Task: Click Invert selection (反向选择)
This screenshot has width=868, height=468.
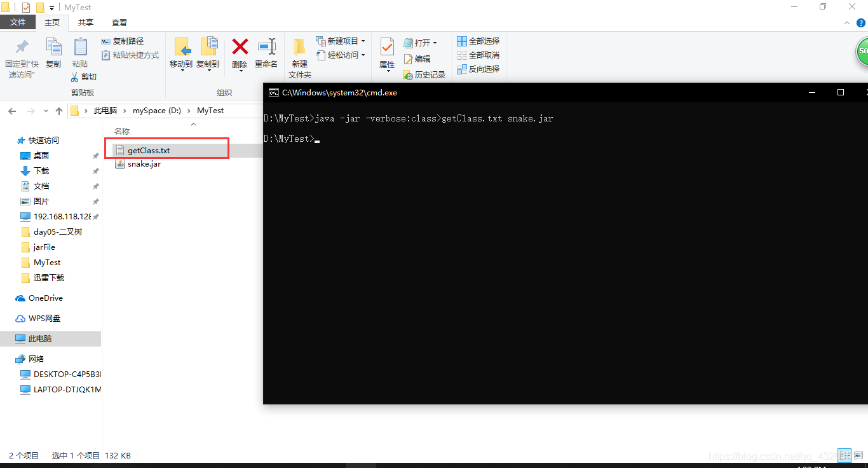Action: pos(478,69)
